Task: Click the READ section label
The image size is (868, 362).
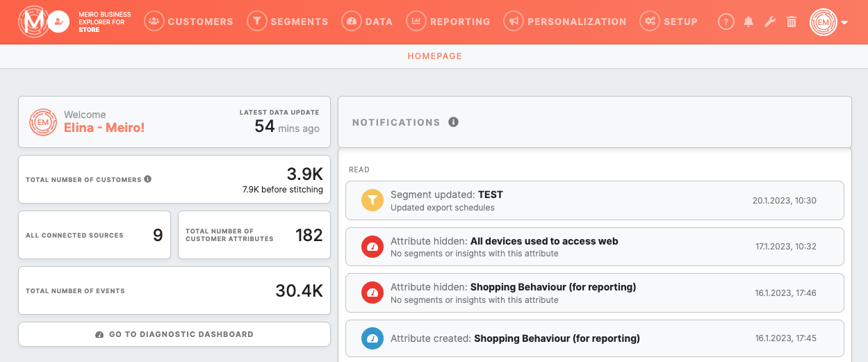Action: tap(359, 170)
